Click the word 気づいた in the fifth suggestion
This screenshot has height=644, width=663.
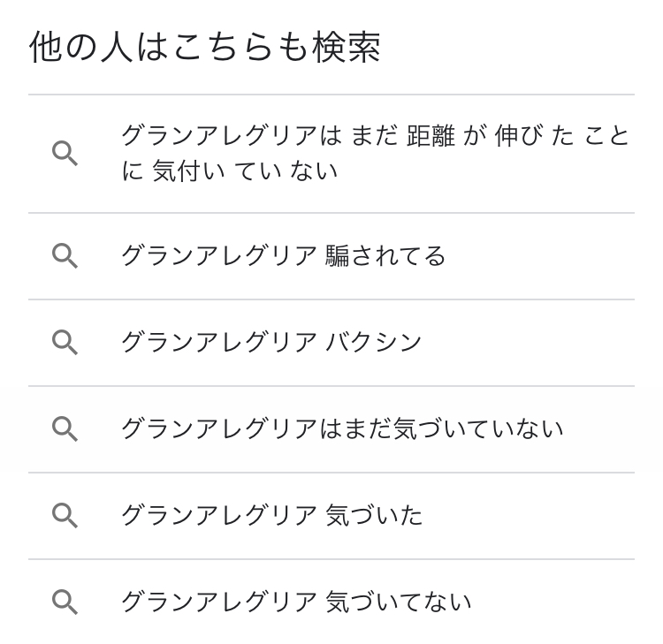click(374, 515)
